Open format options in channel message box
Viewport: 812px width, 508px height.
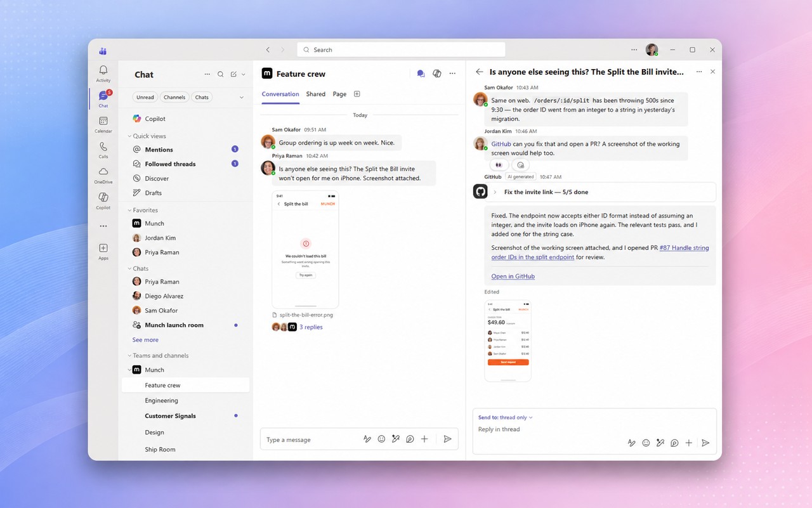coord(367,439)
